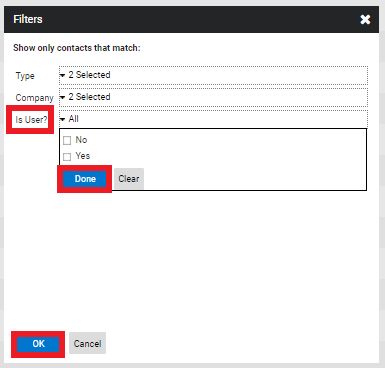Close the Filters dialog with the X

click(x=365, y=19)
